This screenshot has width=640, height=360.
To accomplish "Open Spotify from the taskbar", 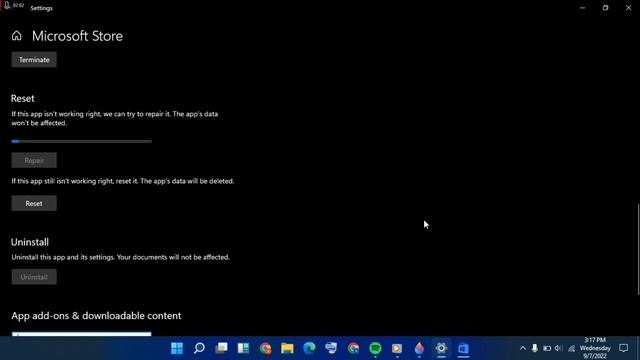I will [376, 348].
